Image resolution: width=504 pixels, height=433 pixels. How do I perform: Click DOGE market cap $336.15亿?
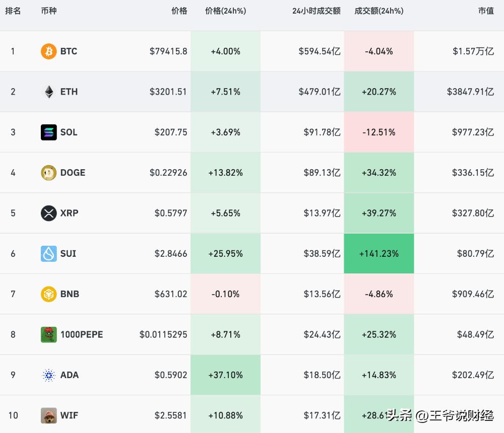click(473, 173)
